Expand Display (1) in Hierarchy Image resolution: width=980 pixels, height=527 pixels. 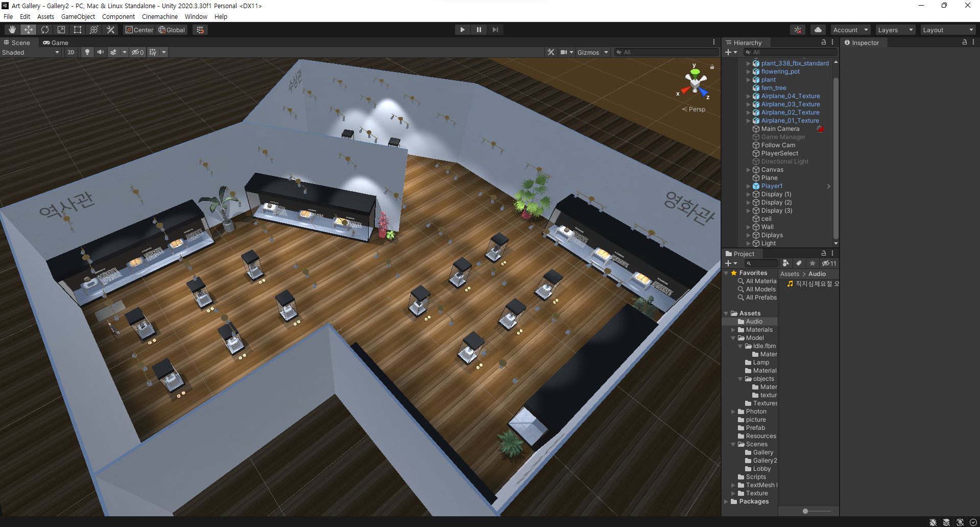(748, 194)
